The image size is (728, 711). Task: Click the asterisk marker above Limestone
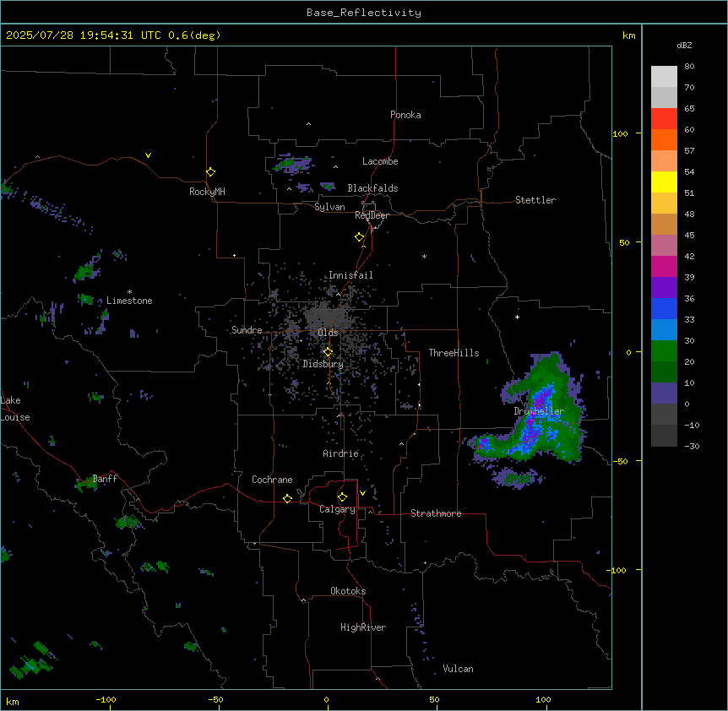coord(129,292)
